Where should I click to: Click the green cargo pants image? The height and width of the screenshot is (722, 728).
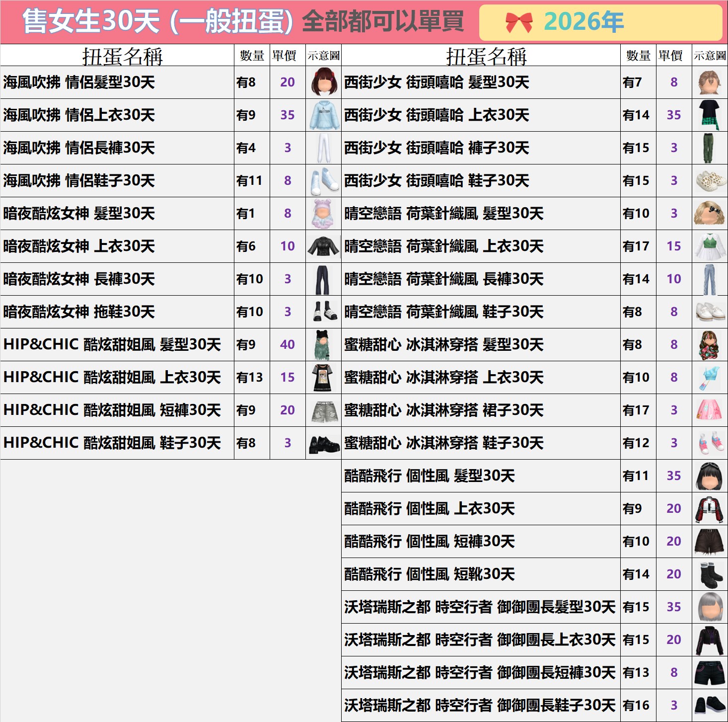coord(710,148)
